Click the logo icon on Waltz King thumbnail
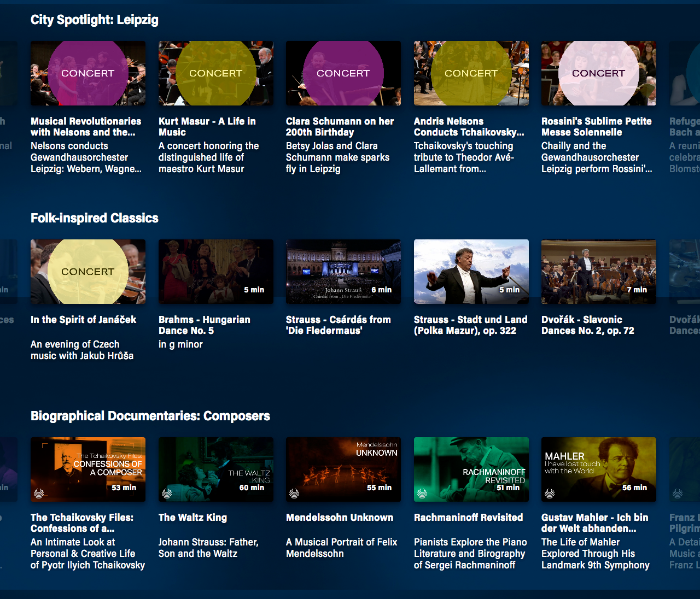 click(x=167, y=493)
